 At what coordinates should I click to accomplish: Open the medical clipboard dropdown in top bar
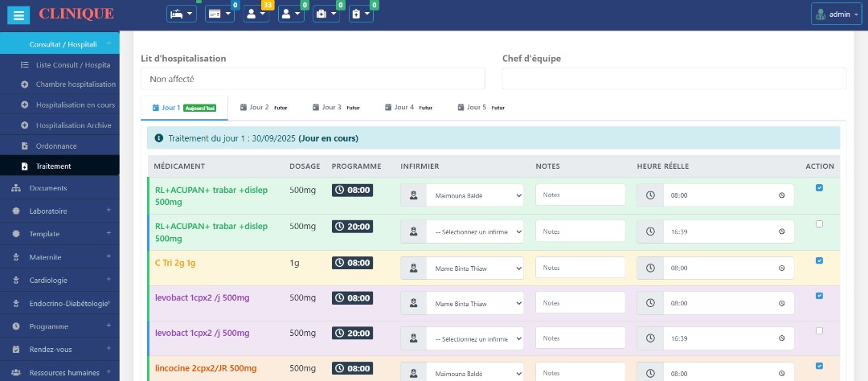coord(361,14)
